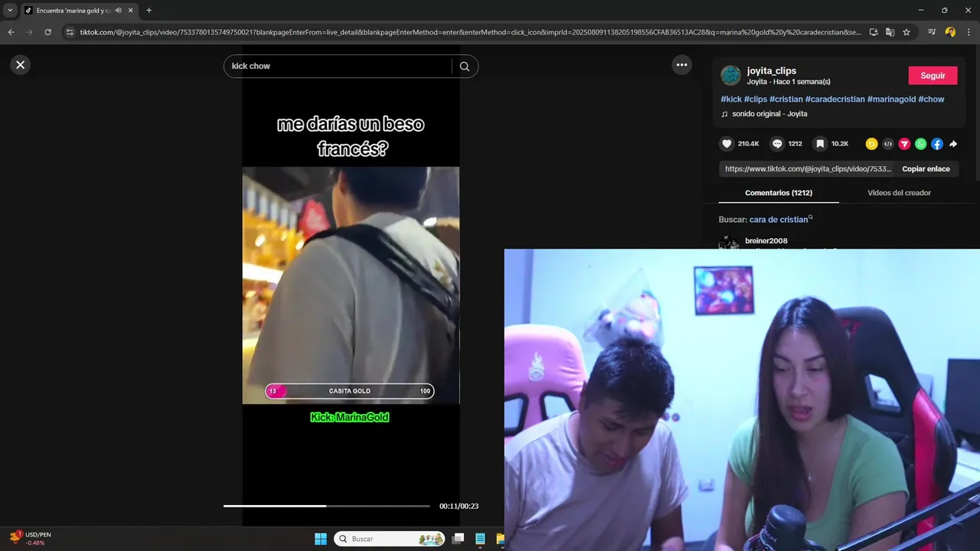Open the three-dot video options menu
The image size is (980, 551).
click(682, 65)
